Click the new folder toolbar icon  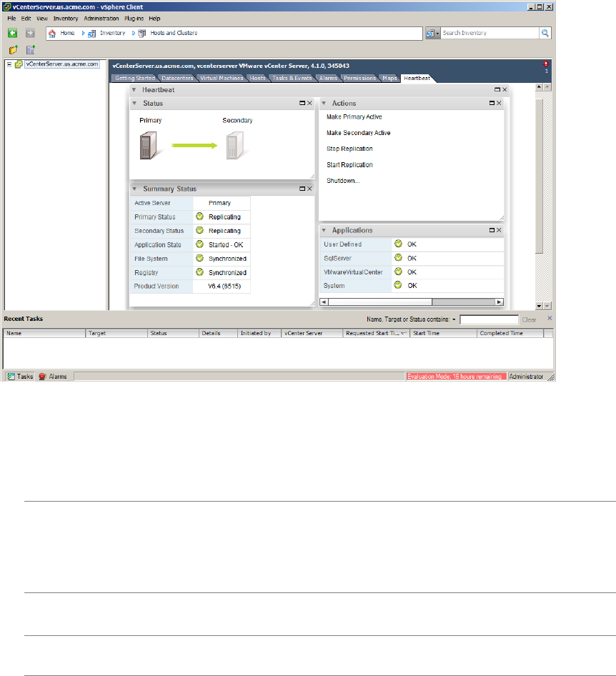pos(14,49)
